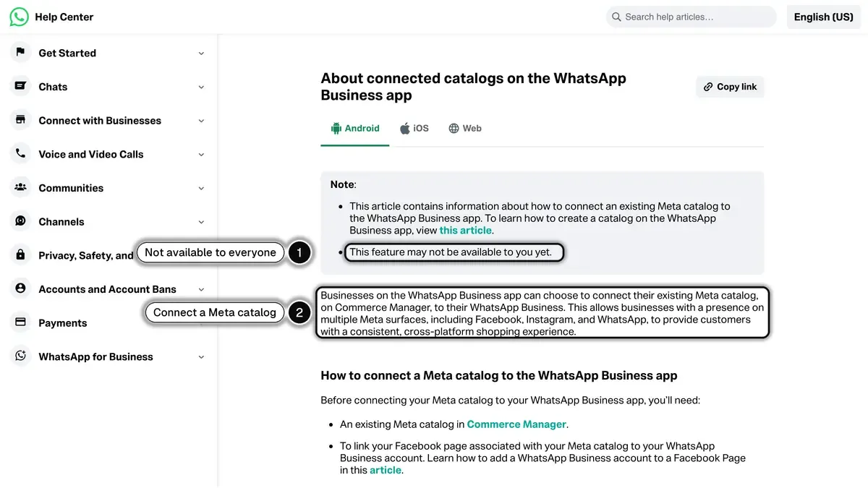Open the Communities menu item
This screenshot has height=488, width=868.
(109, 188)
